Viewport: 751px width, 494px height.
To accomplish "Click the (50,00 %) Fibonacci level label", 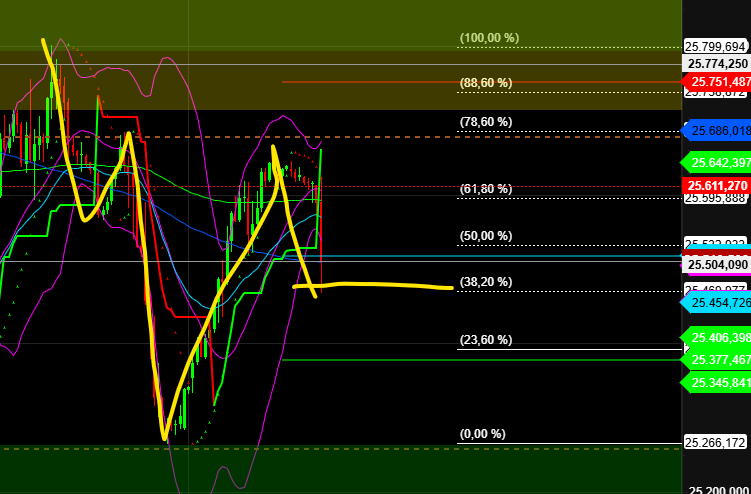I will point(486,236).
